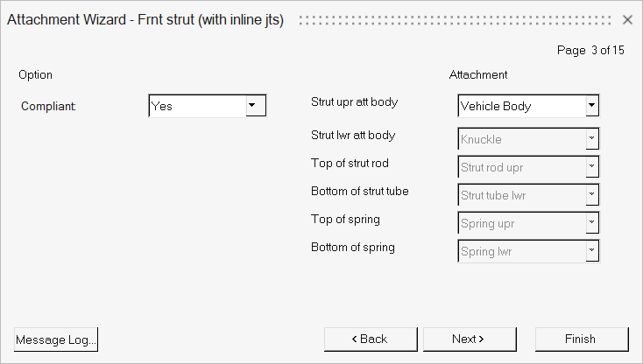Expand the Strut upr att body dropdown
Screen dimensions: 643x364
pyautogui.click(x=592, y=106)
